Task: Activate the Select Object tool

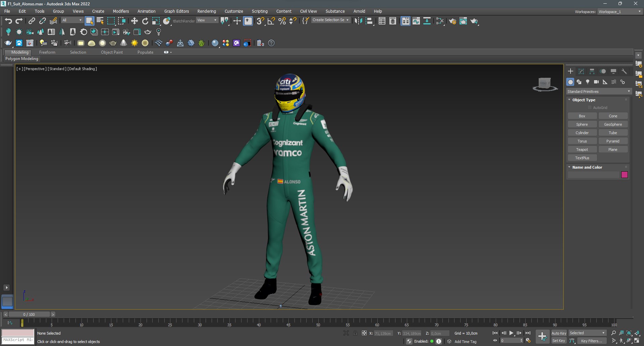Action: pos(89,21)
